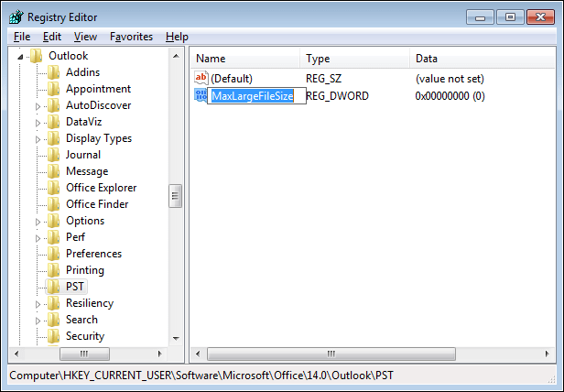564x392 pixels.
Task: Click the Office Explorer folder icon
Action: pyautogui.click(x=54, y=188)
